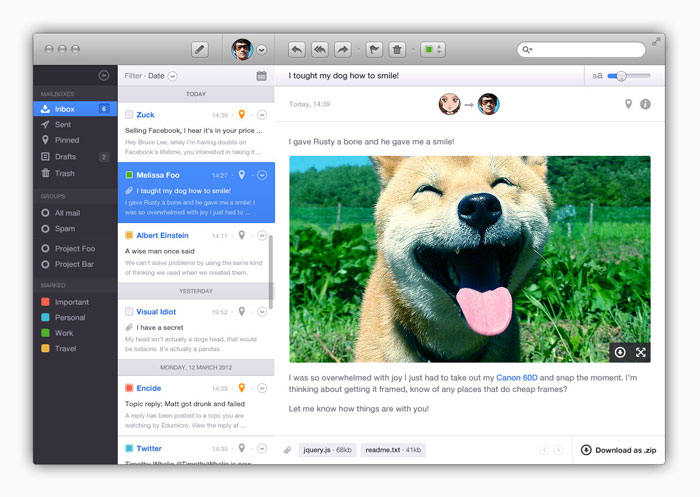Image resolution: width=700 pixels, height=497 pixels.
Task: Download the dog image with arrow icon
Action: pyautogui.click(x=620, y=352)
